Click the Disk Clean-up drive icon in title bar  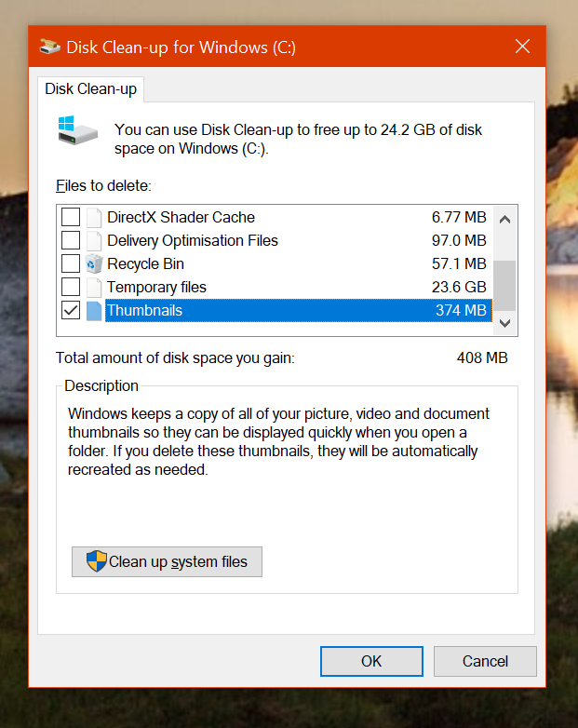pos(49,47)
